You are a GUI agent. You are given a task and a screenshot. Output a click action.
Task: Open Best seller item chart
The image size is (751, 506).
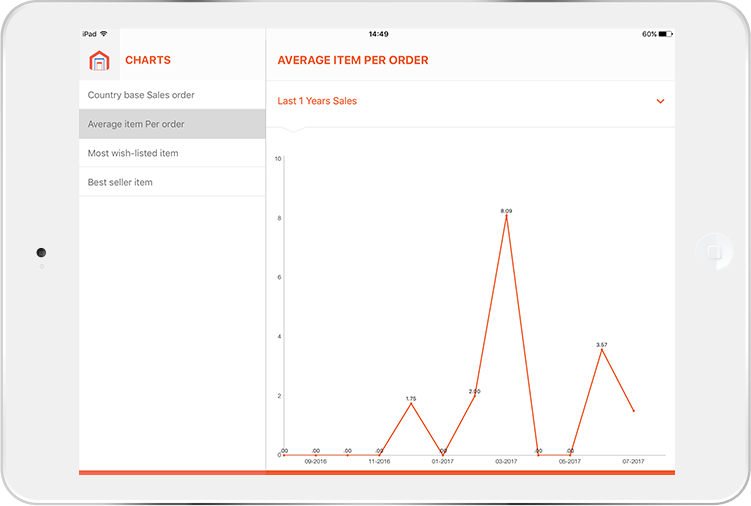click(120, 182)
